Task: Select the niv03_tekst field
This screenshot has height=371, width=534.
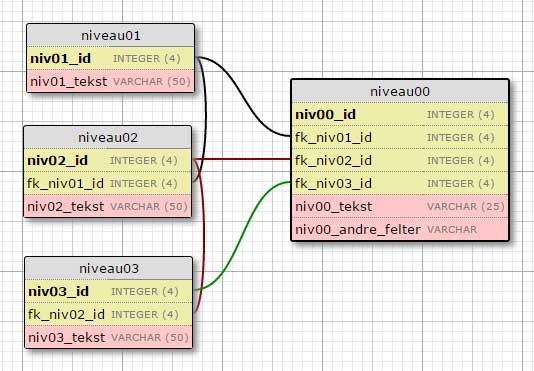Action: coord(109,337)
